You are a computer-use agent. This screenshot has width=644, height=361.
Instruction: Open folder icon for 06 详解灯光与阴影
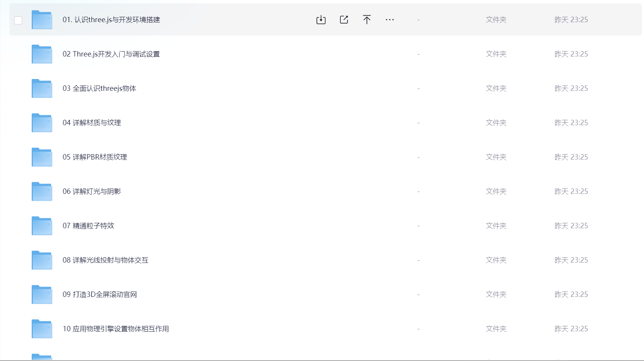(x=42, y=192)
